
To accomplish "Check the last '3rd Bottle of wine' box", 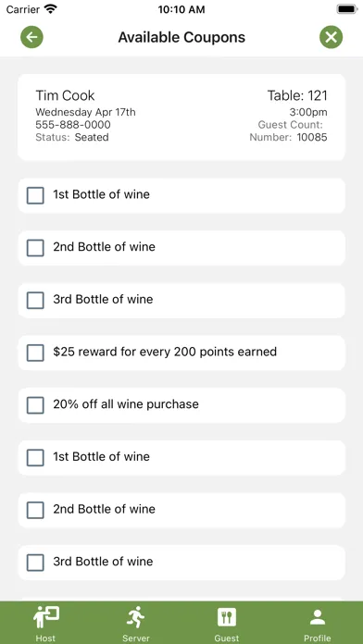I will [35, 563].
